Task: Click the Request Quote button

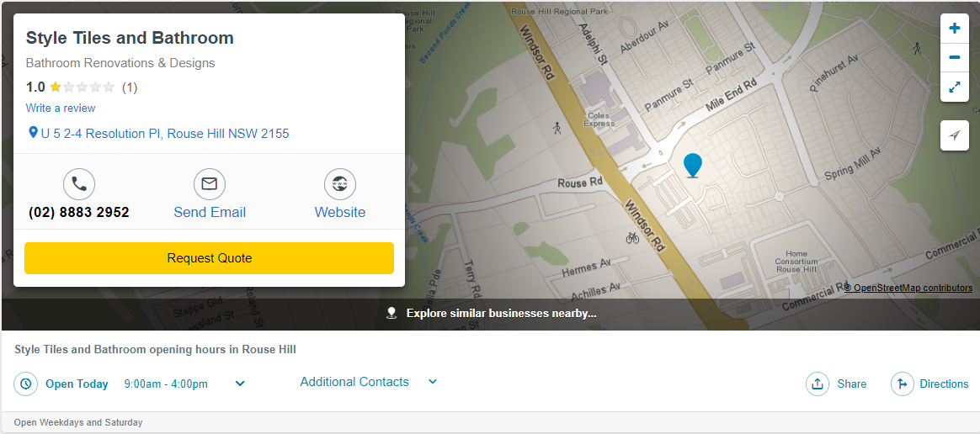Action: click(x=210, y=258)
